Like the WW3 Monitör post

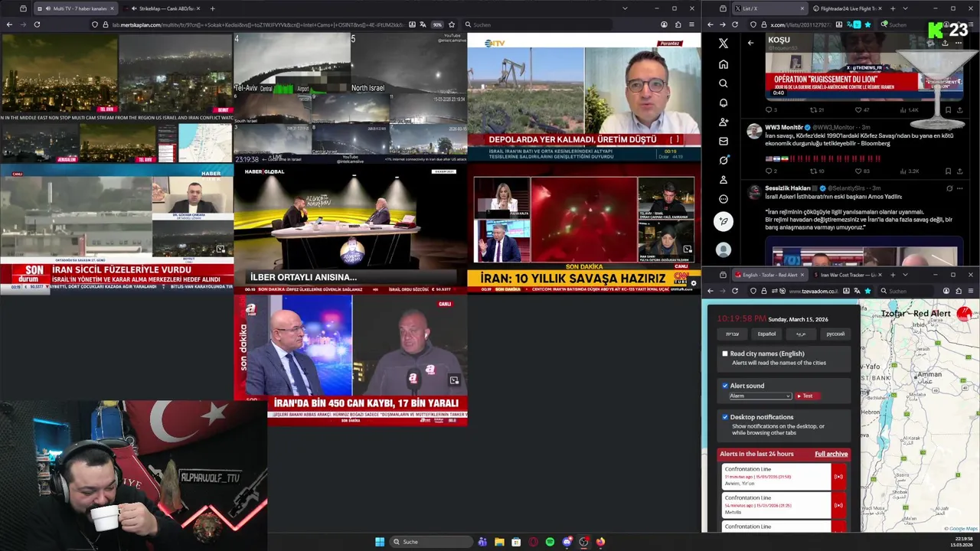pyautogui.click(x=858, y=171)
